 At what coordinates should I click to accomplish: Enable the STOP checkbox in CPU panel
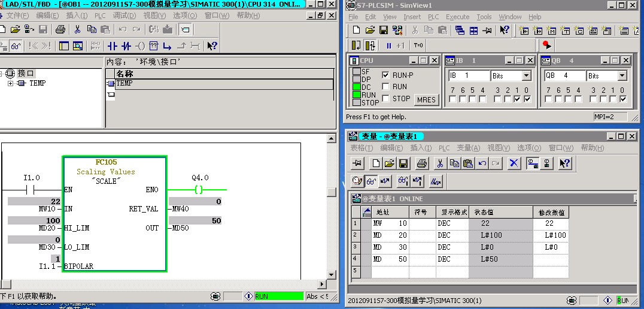[386, 99]
